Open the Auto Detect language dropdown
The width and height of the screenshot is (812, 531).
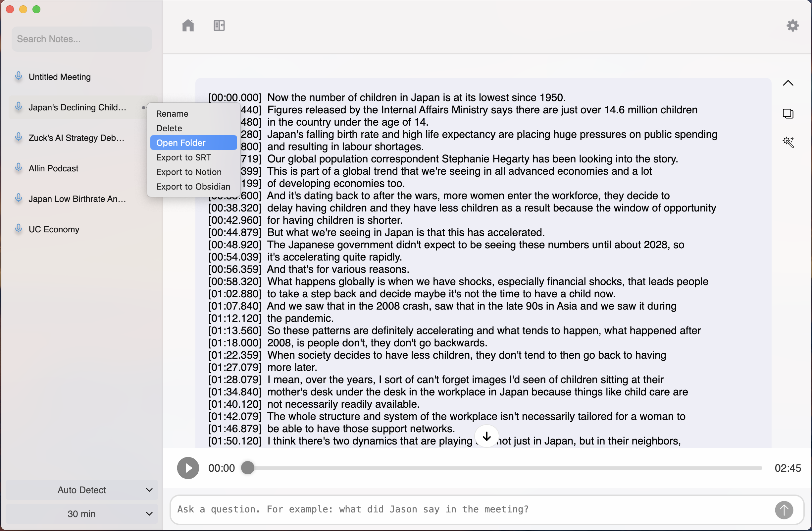point(82,490)
